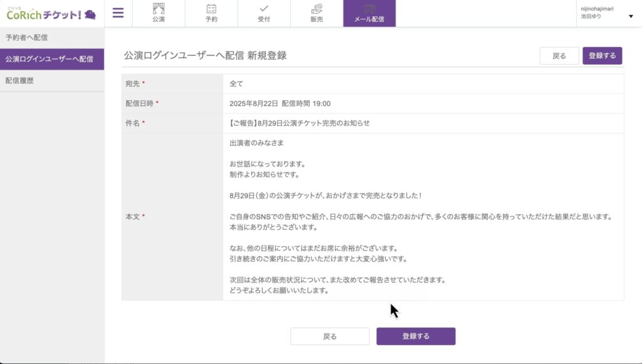642x364 pixels.
Task: Select 公演ログインユーザーへ配信 in the sidebar
Action: click(x=49, y=59)
